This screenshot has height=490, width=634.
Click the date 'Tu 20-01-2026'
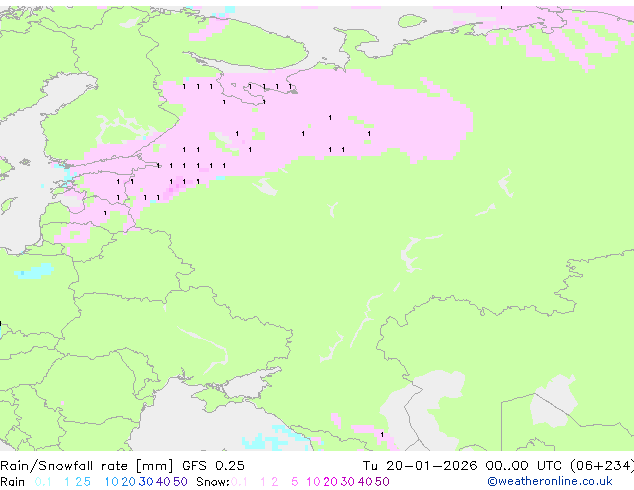click(420, 466)
